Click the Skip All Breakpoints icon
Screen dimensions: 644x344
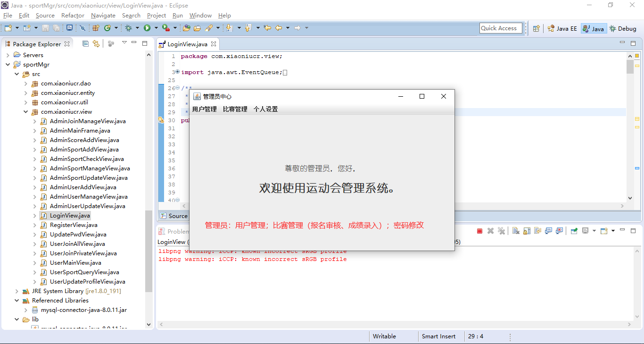coord(83,28)
